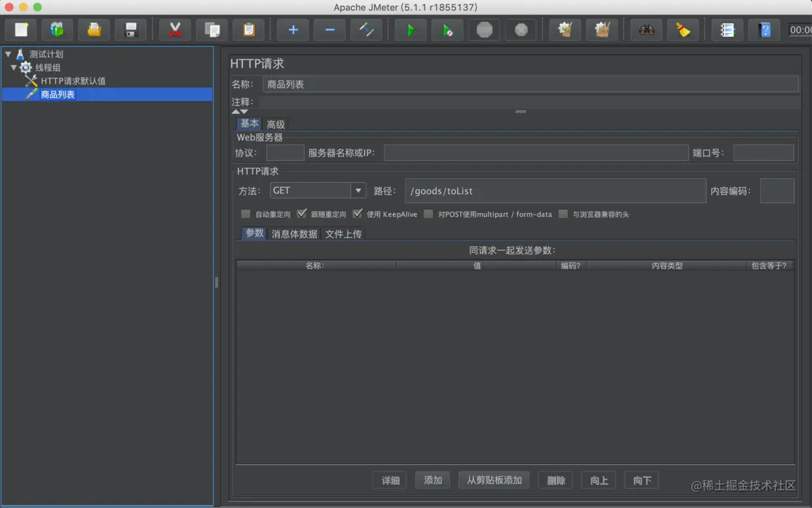
Task: Open the Help question mark icon
Action: pos(764,29)
